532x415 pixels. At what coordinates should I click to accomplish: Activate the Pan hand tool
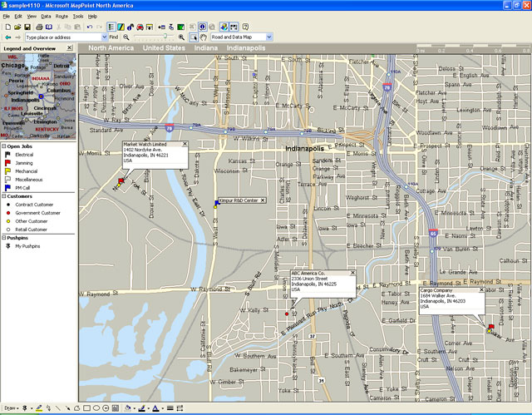203,37
